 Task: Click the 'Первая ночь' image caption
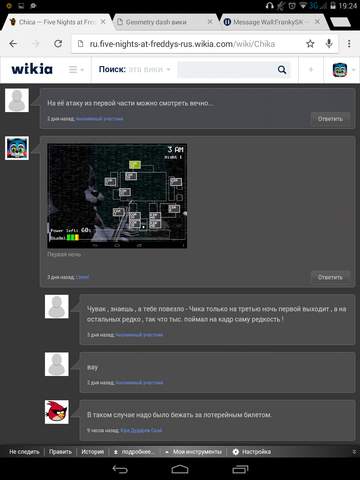coord(64,254)
